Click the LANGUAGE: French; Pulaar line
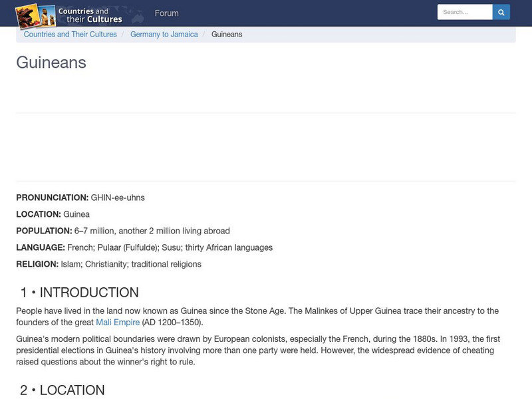Viewport: 532px width, 399px height. tap(144, 247)
